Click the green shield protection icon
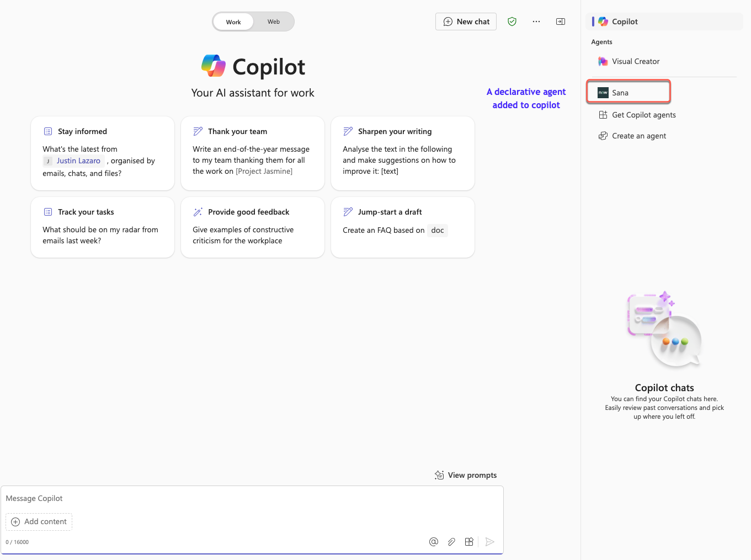This screenshot has height=560, width=751. [512, 22]
